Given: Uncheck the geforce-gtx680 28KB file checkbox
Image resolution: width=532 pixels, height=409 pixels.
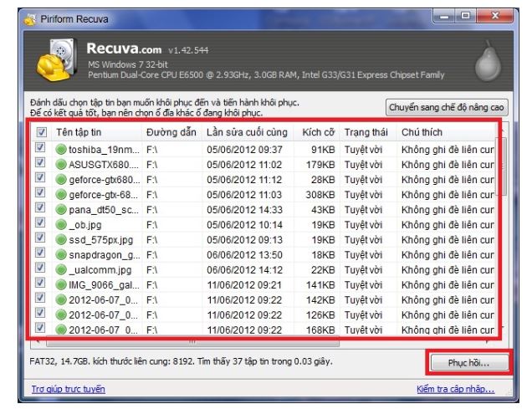Looking at the screenshot, I should (x=40, y=177).
